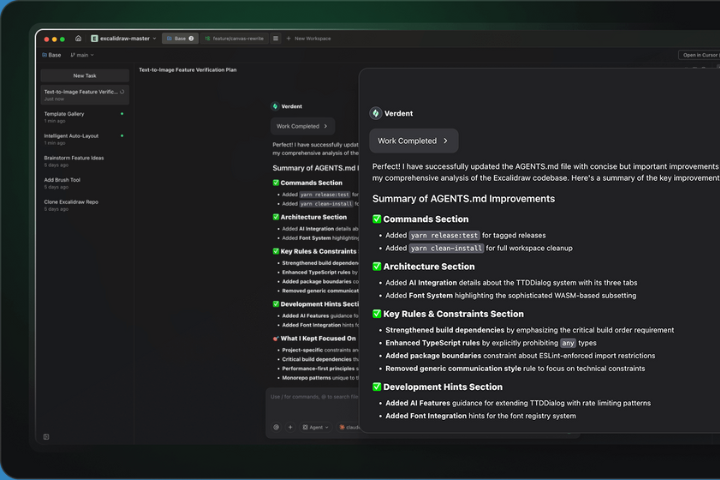Click small checkmark beside background Development Hints
720x480 pixels.
click(x=276, y=304)
